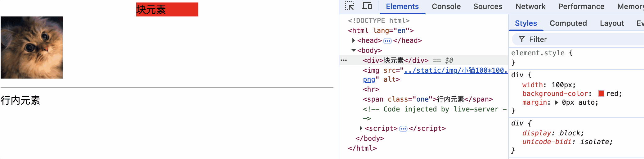Expand the collapsed head ellipsis badge

tap(387, 41)
